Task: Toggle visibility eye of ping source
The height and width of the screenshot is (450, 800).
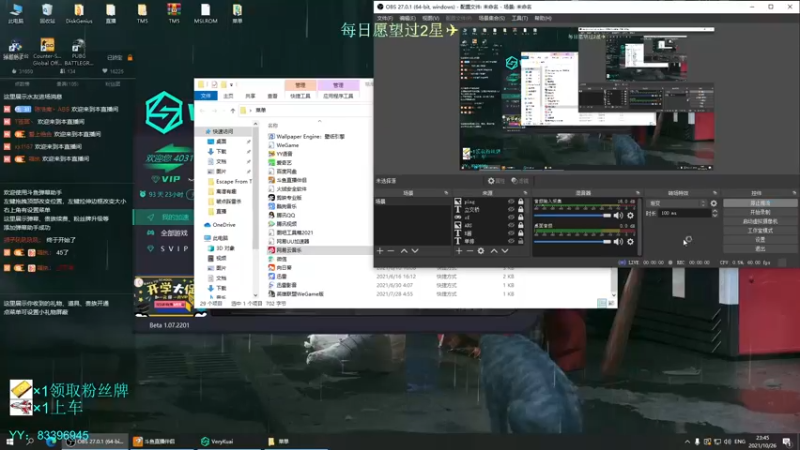Action: [511, 202]
